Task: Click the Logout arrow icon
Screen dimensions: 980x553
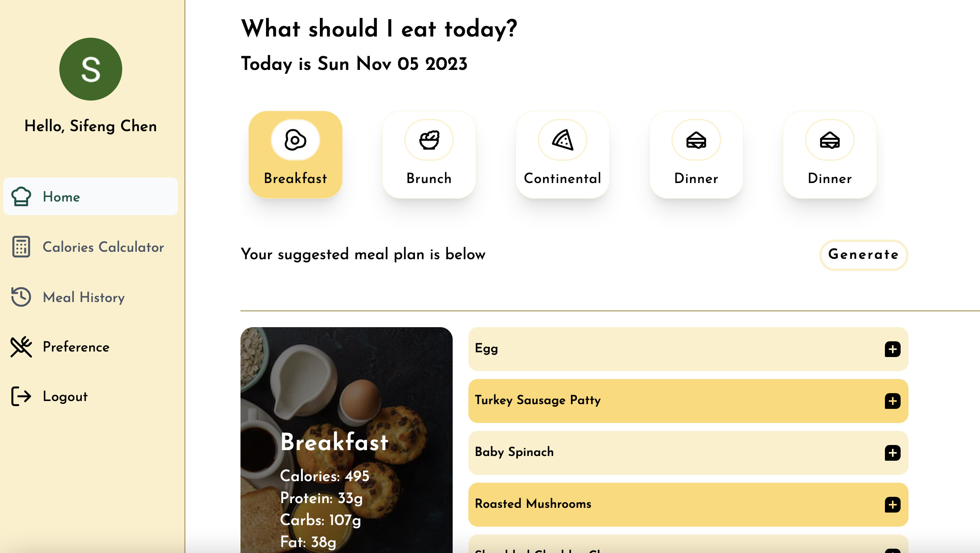Action: pos(21,396)
